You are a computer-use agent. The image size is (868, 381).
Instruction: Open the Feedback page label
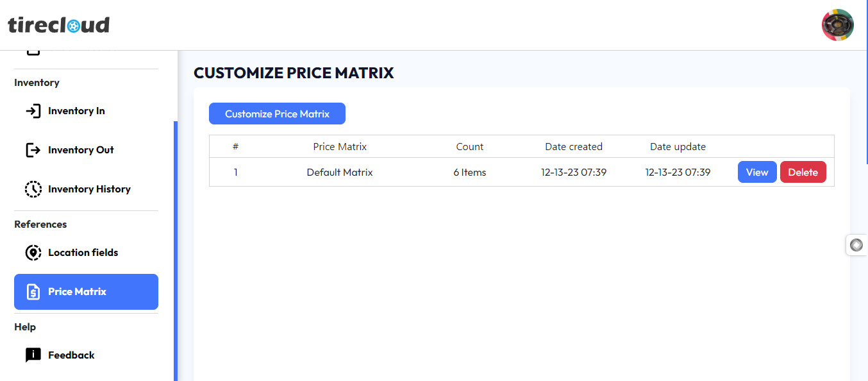71,355
